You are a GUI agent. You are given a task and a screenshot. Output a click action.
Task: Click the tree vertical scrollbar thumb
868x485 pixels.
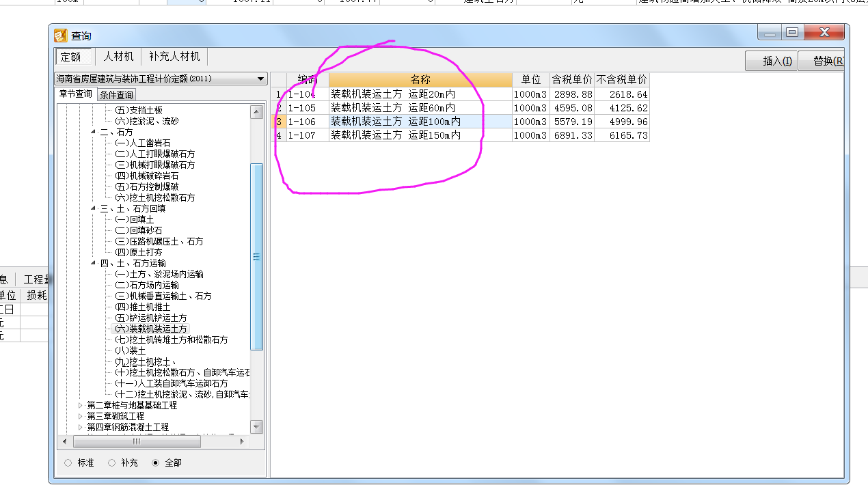[257, 257]
